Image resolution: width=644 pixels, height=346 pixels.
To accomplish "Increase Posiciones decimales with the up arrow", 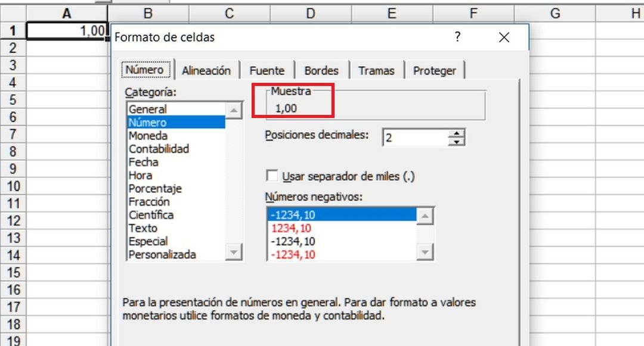I will pyautogui.click(x=457, y=133).
